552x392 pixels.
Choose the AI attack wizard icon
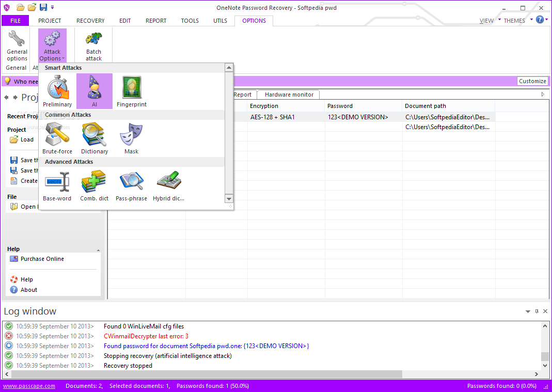pos(94,91)
